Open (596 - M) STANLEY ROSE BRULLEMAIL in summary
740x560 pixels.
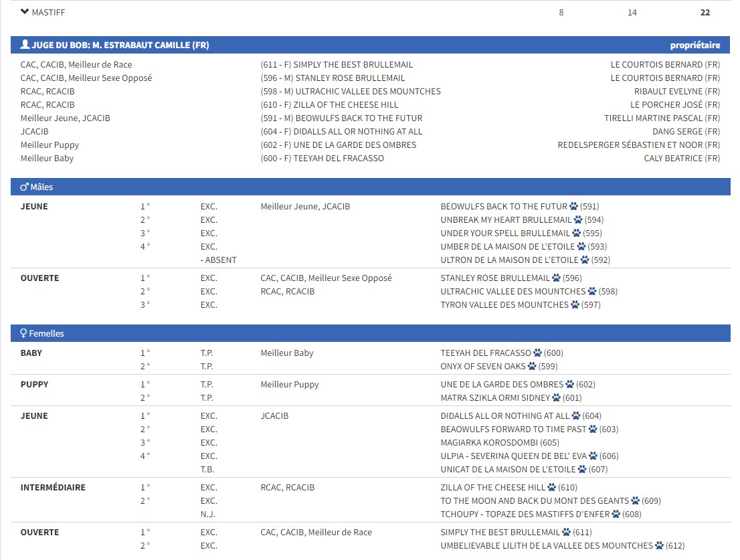333,78
